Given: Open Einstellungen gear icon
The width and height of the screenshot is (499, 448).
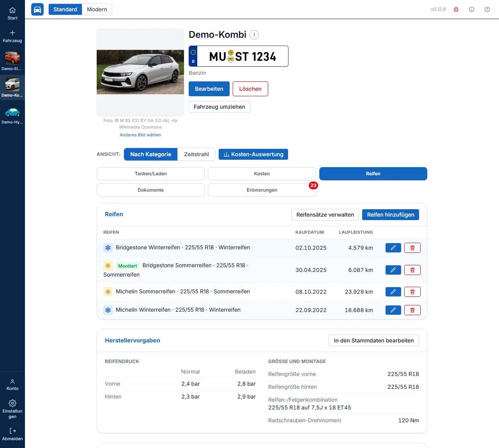Looking at the screenshot, I should pos(12,409).
